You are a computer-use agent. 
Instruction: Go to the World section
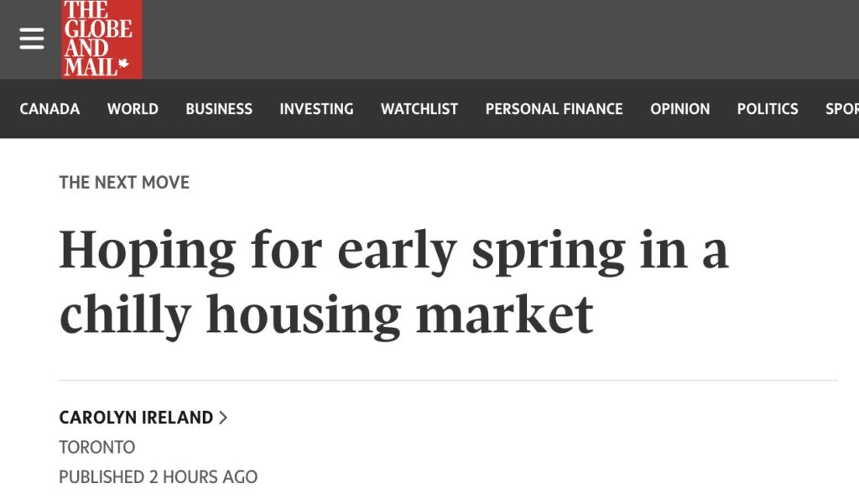(x=133, y=109)
